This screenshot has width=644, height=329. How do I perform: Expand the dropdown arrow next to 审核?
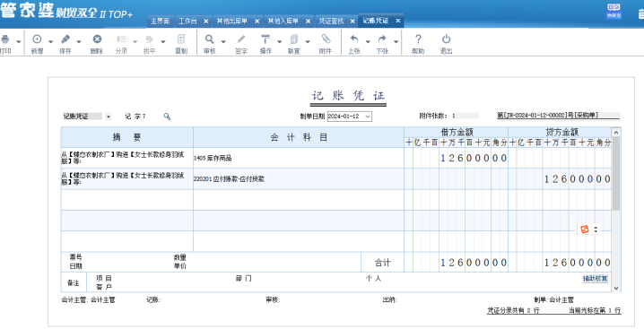click(x=223, y=41)
